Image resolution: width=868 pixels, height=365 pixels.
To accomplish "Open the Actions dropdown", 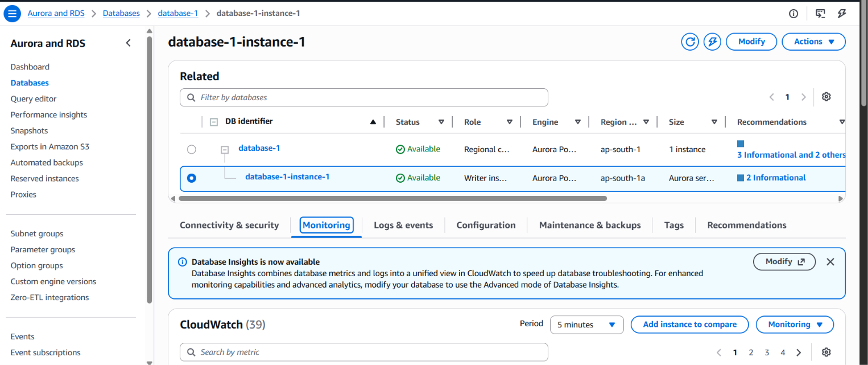I will tap(814, 42).
